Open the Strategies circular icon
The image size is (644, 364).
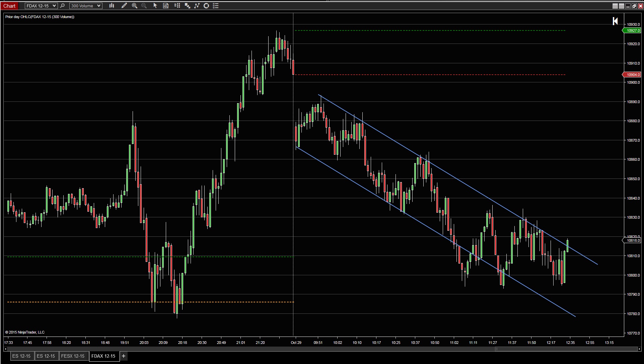pos(206,6)
